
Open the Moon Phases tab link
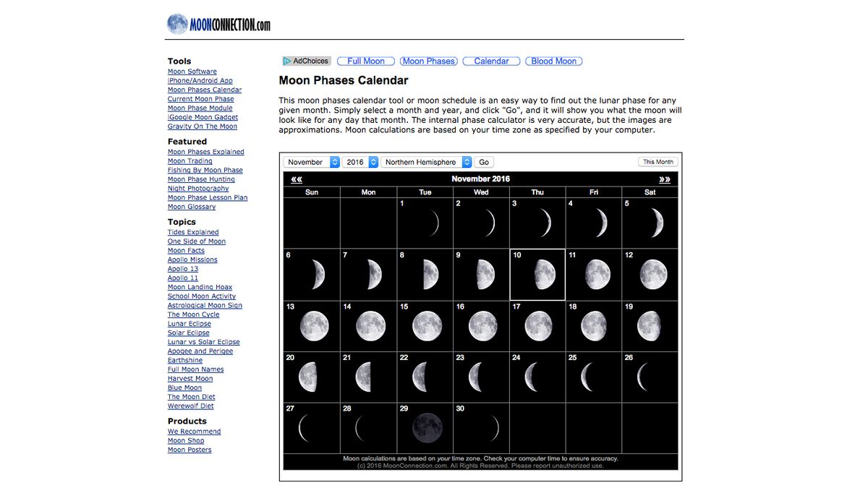coord(430,61)
